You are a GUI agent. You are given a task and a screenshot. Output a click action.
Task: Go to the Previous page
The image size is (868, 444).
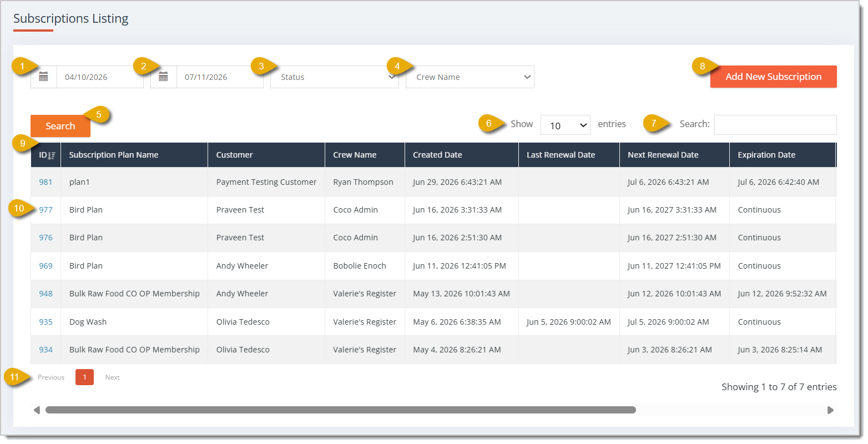coord(51,377)
